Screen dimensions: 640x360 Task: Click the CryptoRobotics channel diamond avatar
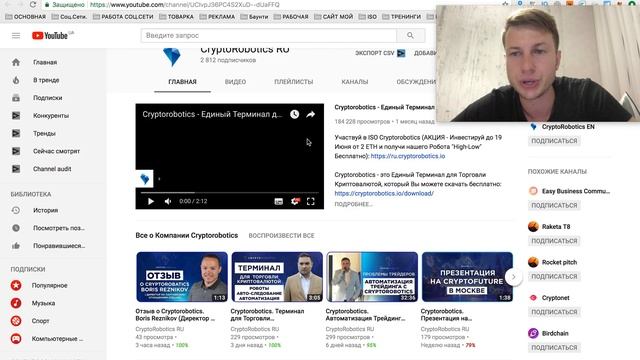172,57
